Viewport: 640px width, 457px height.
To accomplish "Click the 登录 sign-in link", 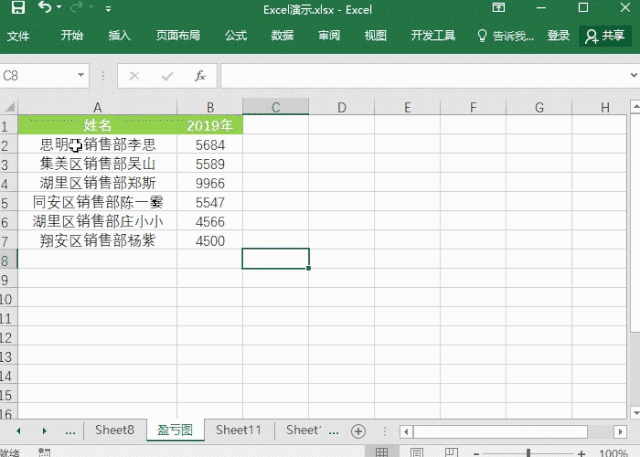I will pyautogui.click(x=558, y=35).
